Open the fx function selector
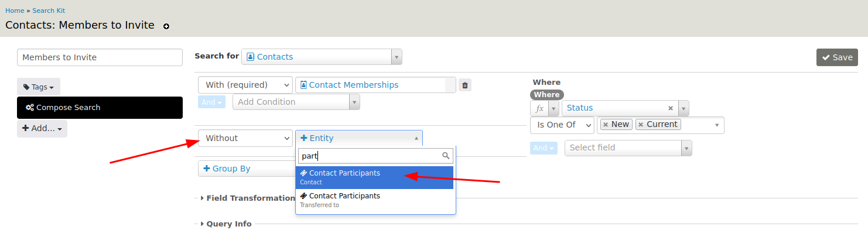 pos(544,108)
